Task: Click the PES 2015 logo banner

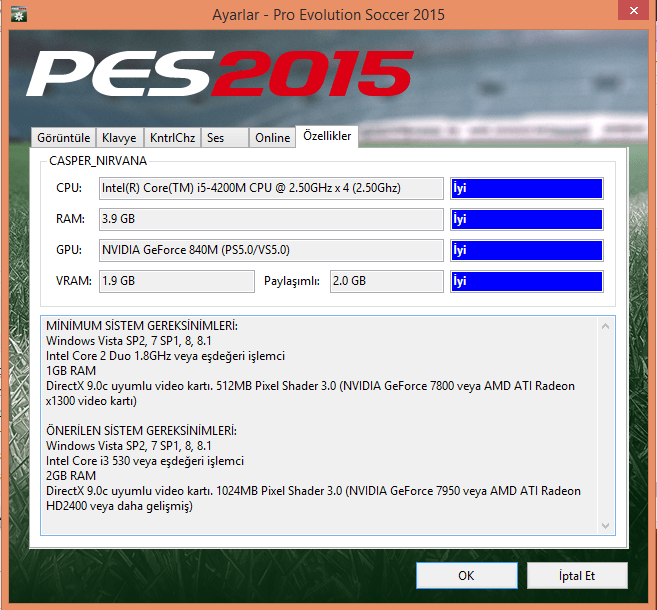Action: pyautogui.click(x=220, y=73)
